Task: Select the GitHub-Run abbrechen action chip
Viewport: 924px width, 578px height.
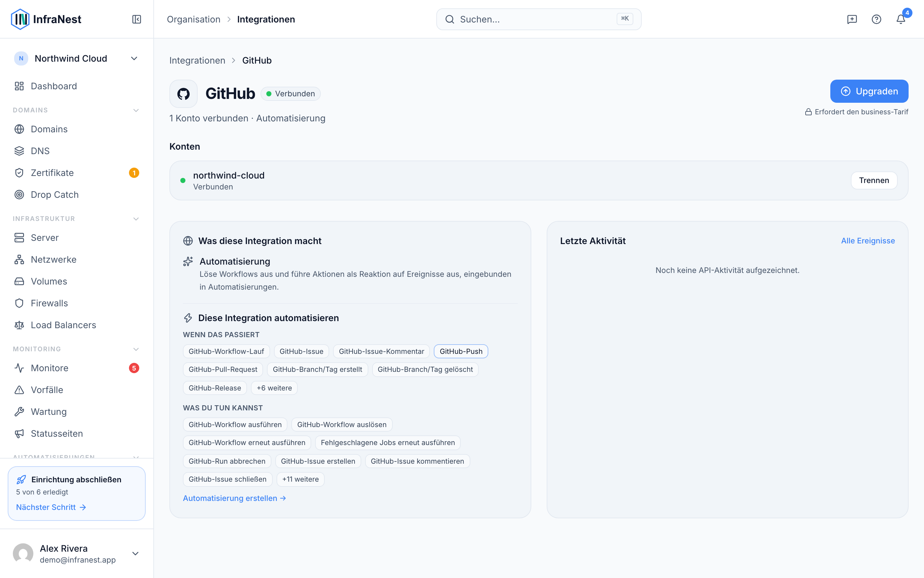Action: [227, 461]
